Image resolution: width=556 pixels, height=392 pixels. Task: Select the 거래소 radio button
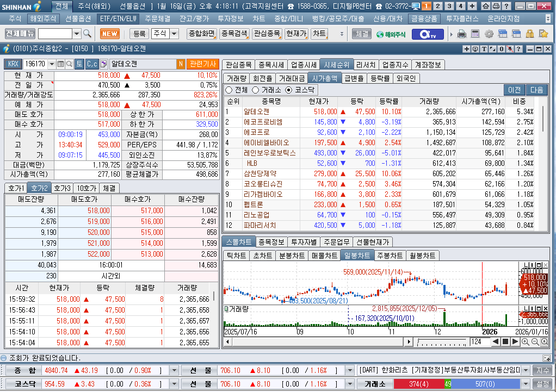256,90
